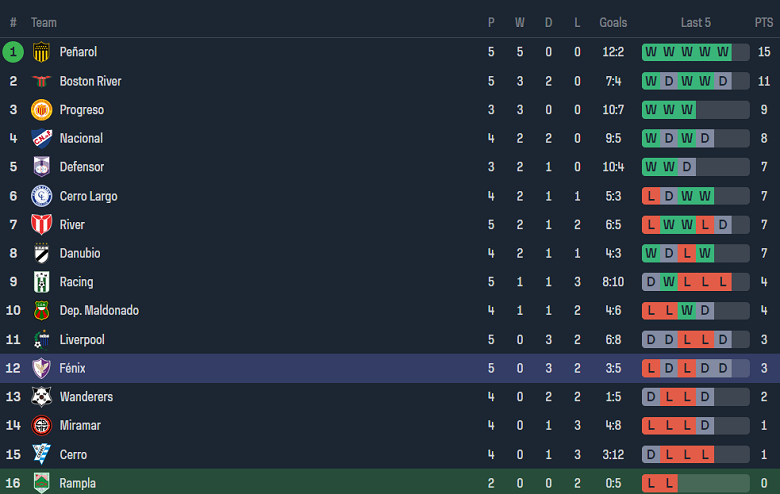This screenshot has height=494, width=780.
Task: Click the Cerro Largo round emblem
Action: (41, 196)
